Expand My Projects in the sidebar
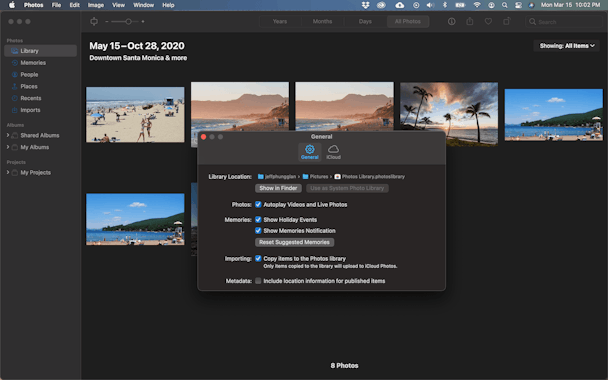 8,173
